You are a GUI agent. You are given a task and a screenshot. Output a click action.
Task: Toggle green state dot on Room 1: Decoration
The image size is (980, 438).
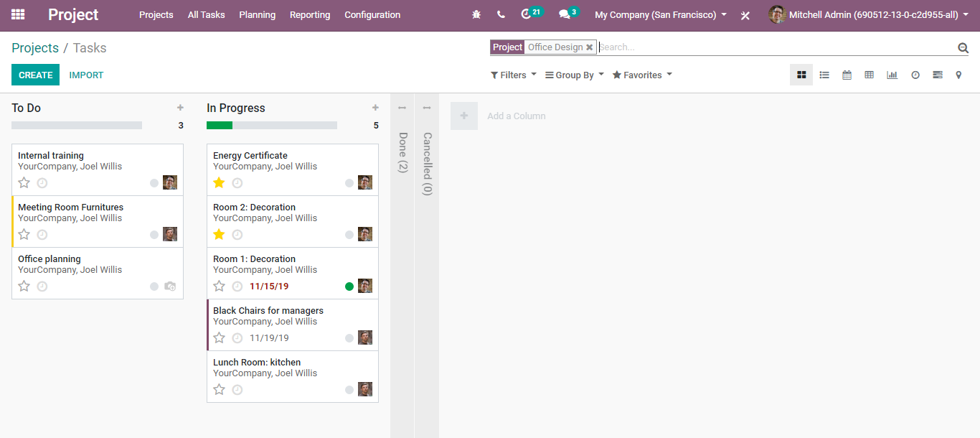pyautogui.click(x=349, y=286)
